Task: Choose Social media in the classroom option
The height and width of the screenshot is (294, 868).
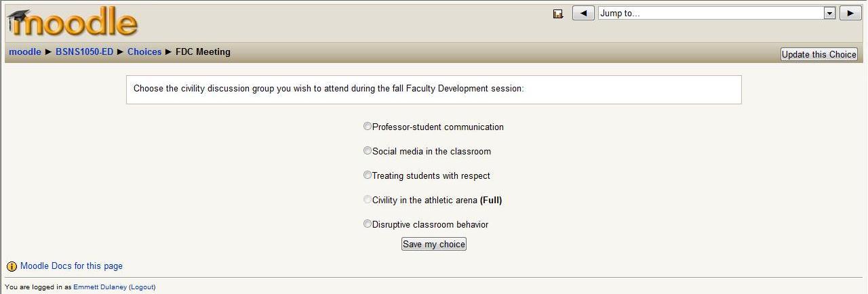Action: pyautogui.click(x=368, y=151)
